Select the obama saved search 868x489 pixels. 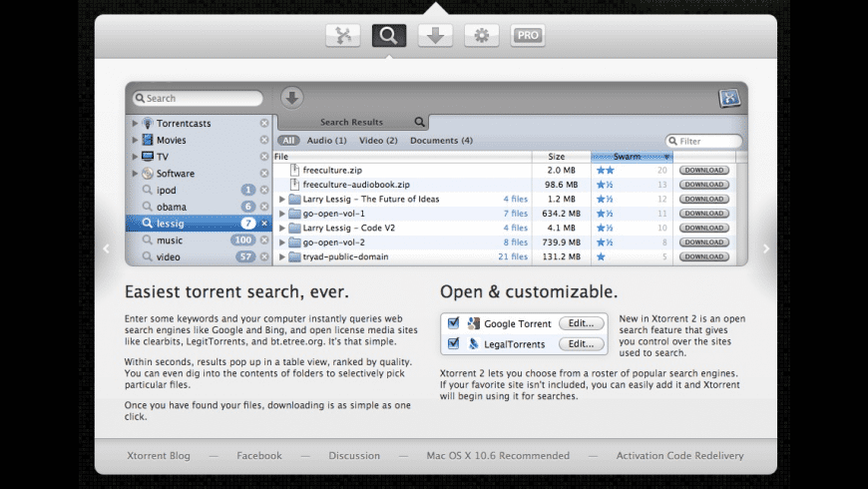tap(171, 207)
